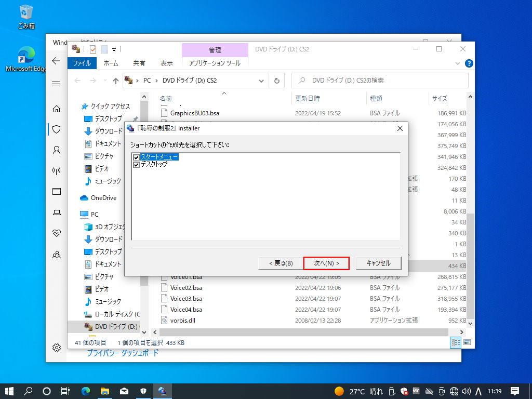532x399 pixels.
Task: Navigate up one folder level
Action: point(116,81)
